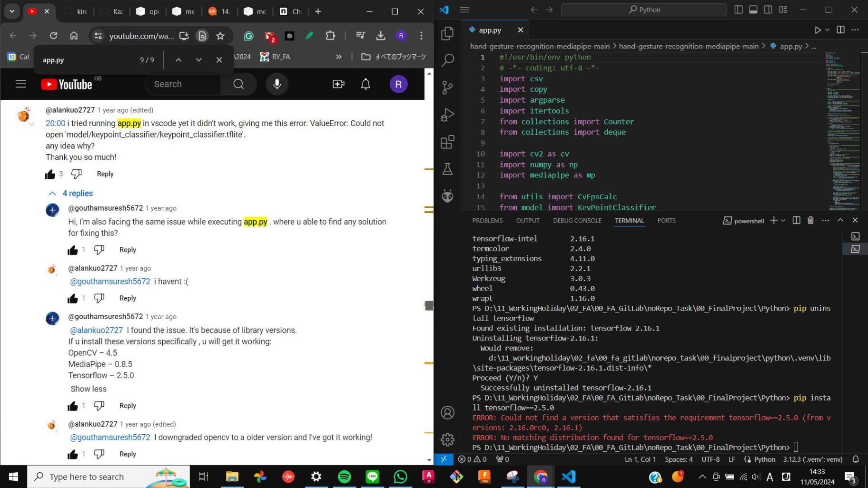Viewport: 868px width, 488px height.
Task: Open File Explorer from taskbar
Action: click(x=232, y=477)
